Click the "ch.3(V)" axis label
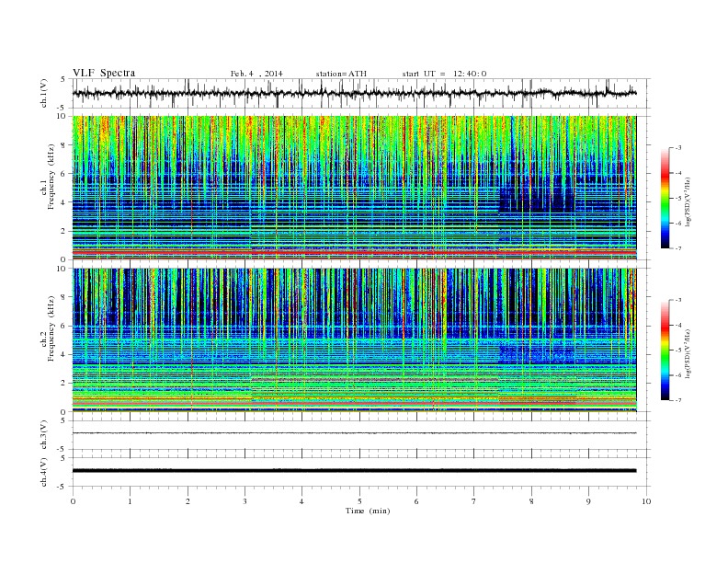 click(x=44, y=435)
